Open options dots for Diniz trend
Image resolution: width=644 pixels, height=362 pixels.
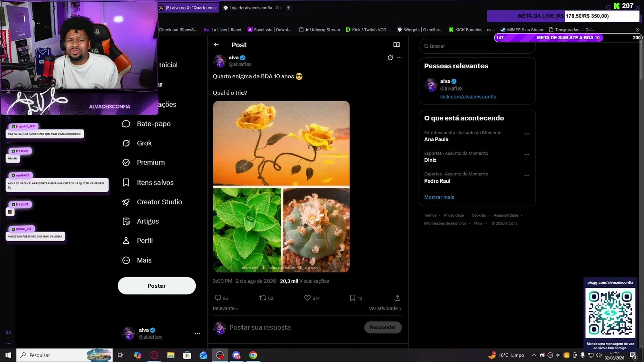click(x=527, y=155)
